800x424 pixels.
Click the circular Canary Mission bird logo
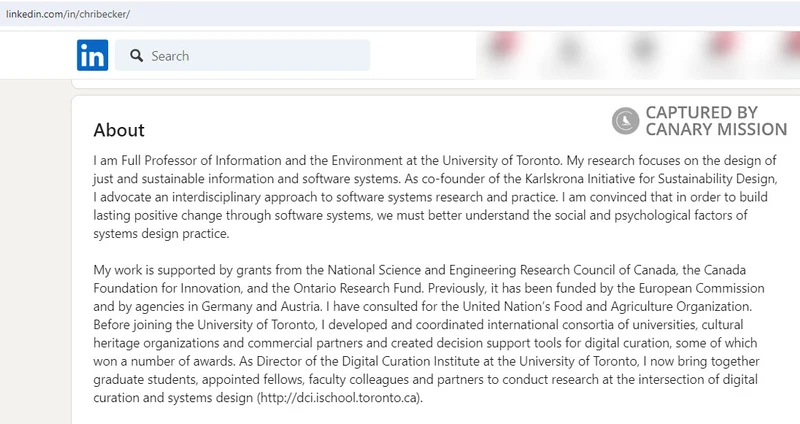pyautogui.click(x=626, y=121)
